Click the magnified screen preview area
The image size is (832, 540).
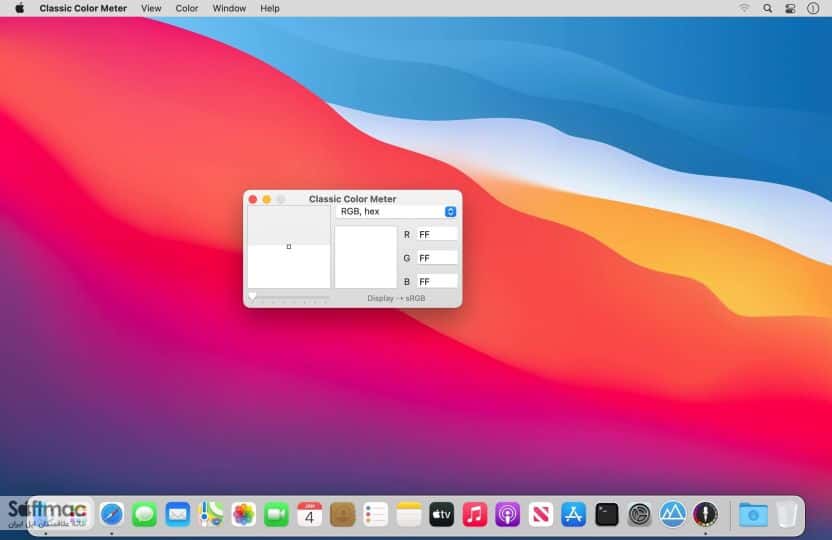point(289,247)
